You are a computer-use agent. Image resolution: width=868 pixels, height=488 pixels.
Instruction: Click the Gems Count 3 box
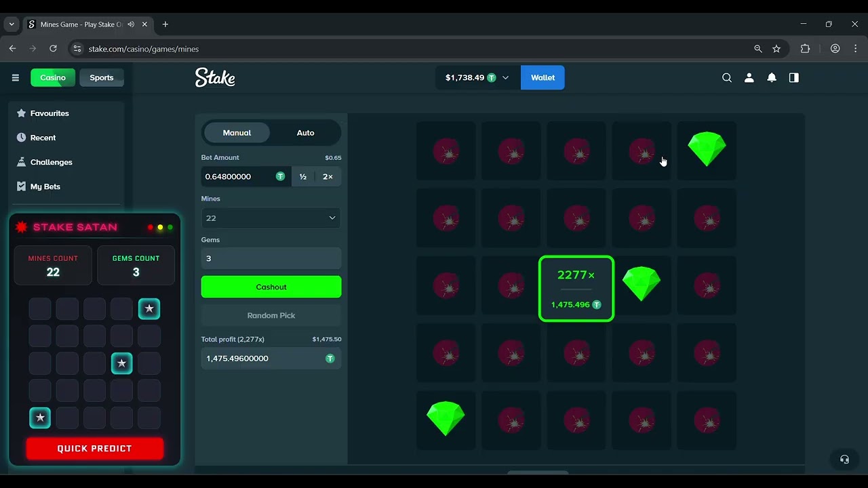pos(136,265)
